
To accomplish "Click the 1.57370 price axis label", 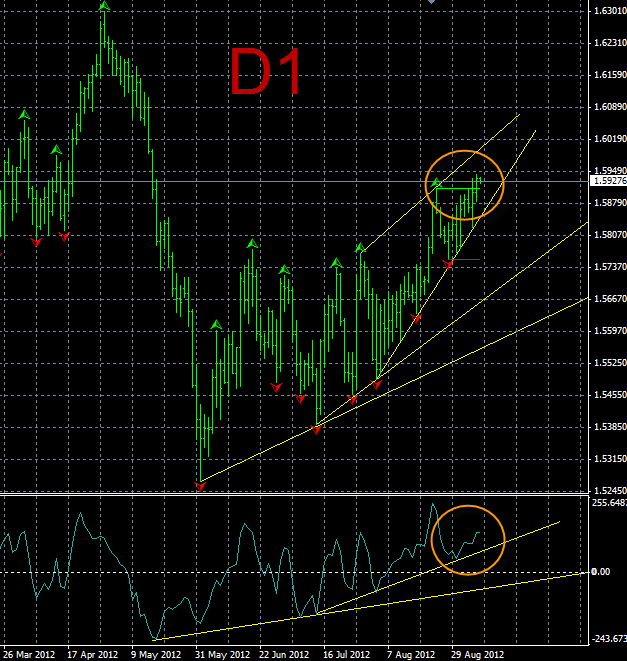I will click(x=610, y=267).
